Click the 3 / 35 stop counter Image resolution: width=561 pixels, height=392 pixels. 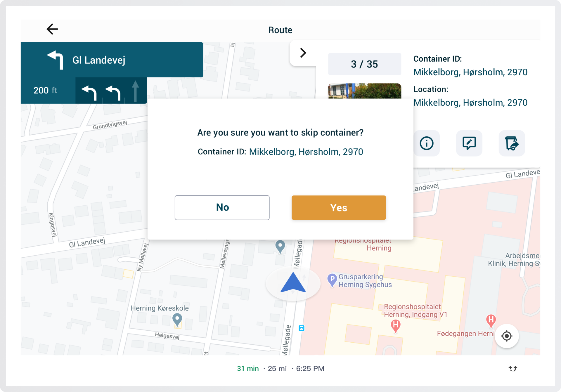[364, 64]
